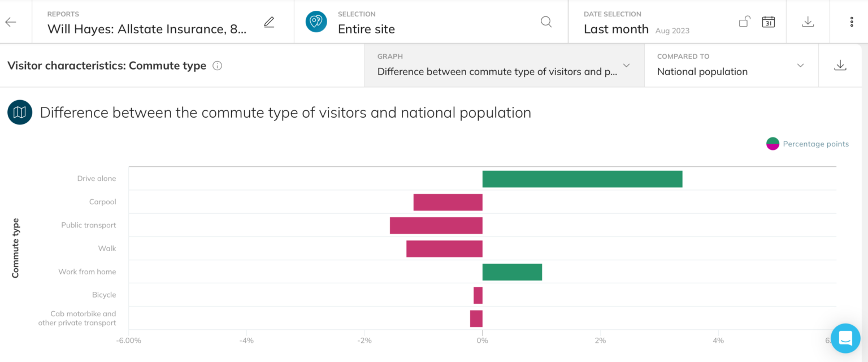Open the Graph dropdown showing difference between commute types
This screenshot has width=868, height=362.
626,66
